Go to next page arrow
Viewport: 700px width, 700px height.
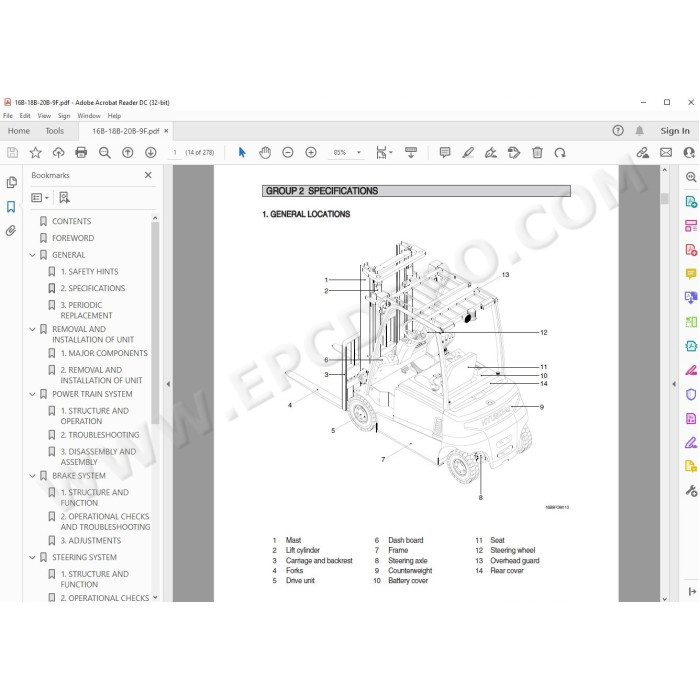point(151,153)
